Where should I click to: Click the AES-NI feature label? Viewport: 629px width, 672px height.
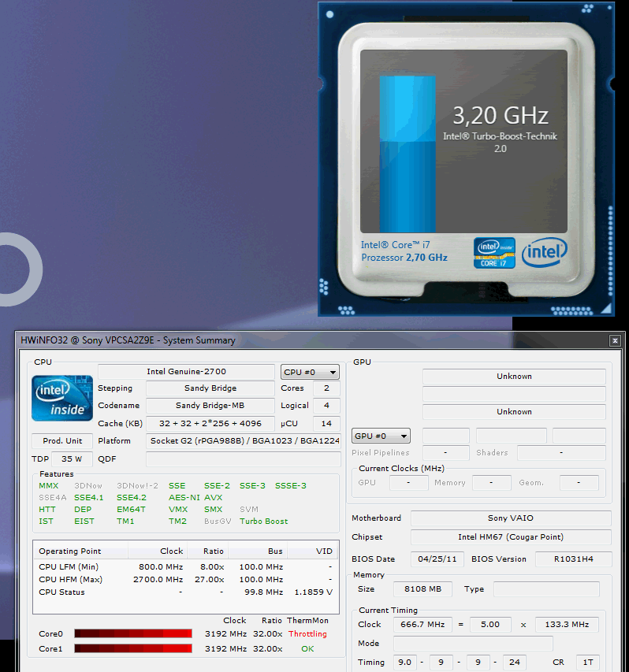(184, 498)
